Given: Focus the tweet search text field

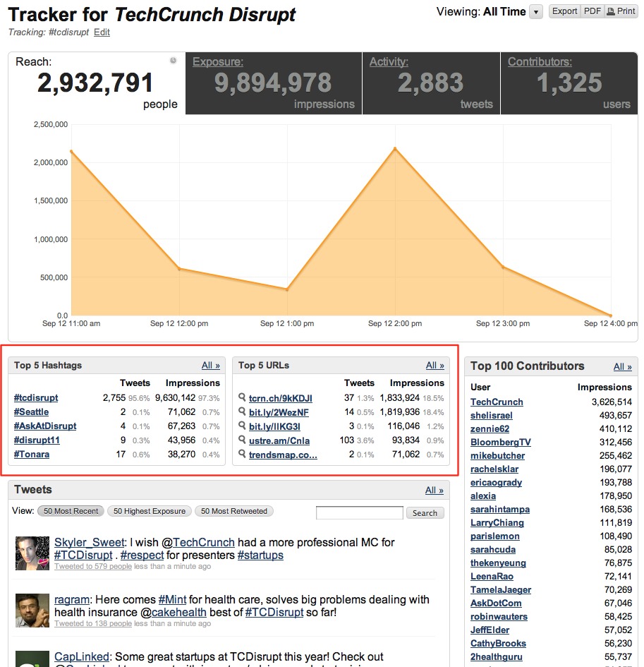Looking at the screenshot, I should tap(359, 512).
